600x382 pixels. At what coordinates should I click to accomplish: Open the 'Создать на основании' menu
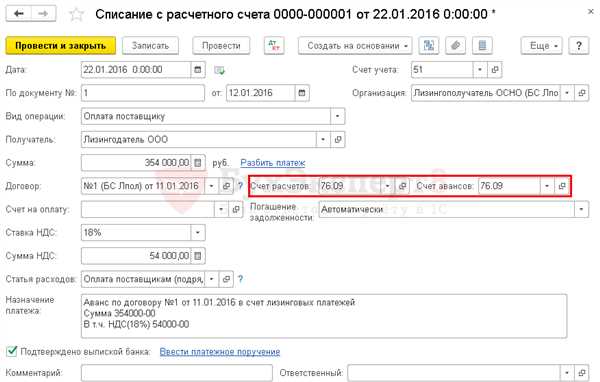355,46
